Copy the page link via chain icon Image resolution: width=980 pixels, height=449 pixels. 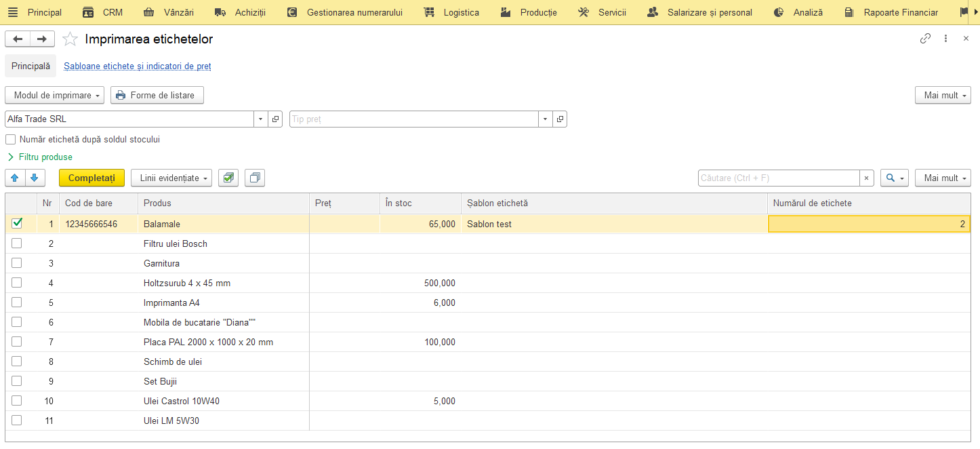pyautogui.click(x=925, y=39)
